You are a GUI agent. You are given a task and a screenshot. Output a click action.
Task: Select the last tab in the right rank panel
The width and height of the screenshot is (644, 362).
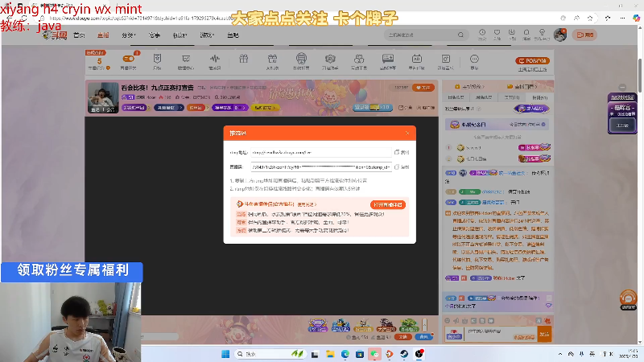(539, 97)
